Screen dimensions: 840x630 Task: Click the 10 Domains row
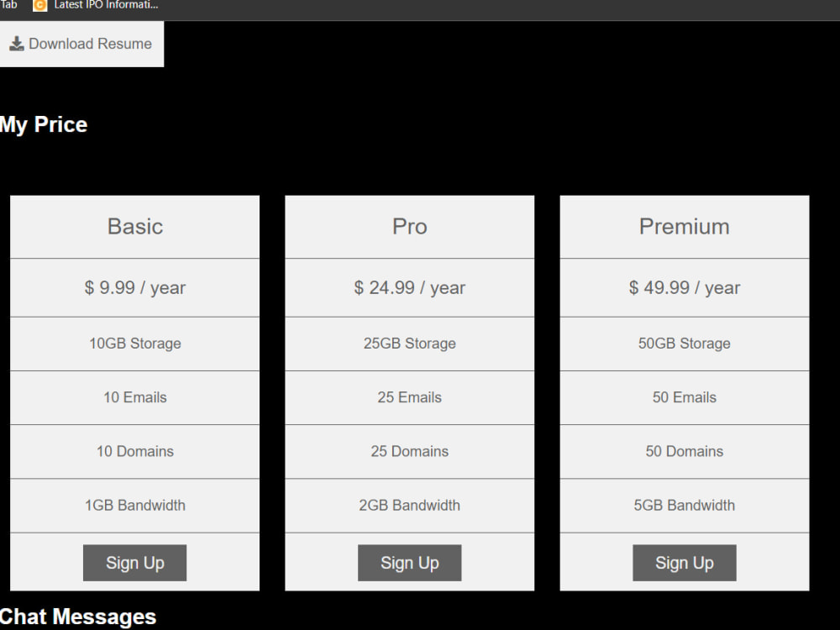[x=135, y=452]
